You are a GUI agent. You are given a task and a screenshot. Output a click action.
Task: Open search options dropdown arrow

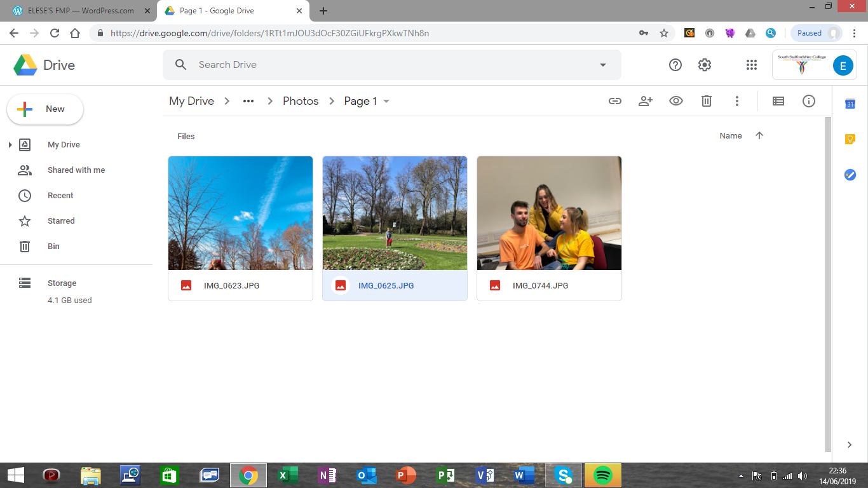[603, 65]
